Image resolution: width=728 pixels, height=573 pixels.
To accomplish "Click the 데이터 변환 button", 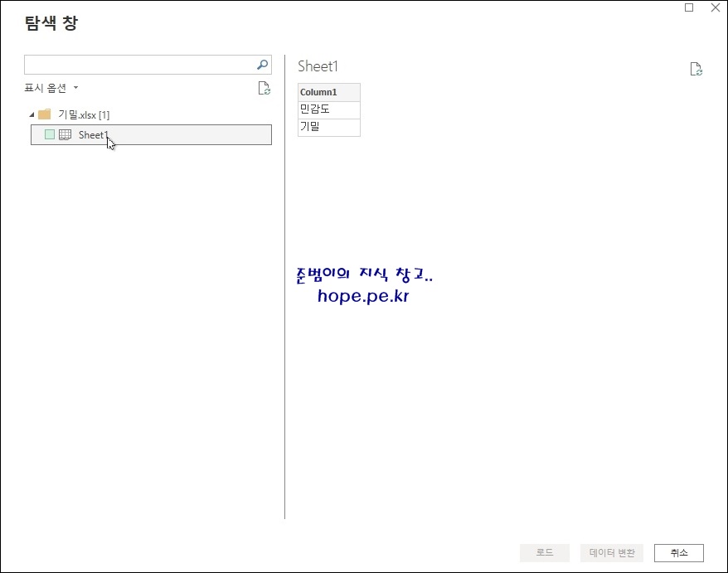I will tap(612, 552).
